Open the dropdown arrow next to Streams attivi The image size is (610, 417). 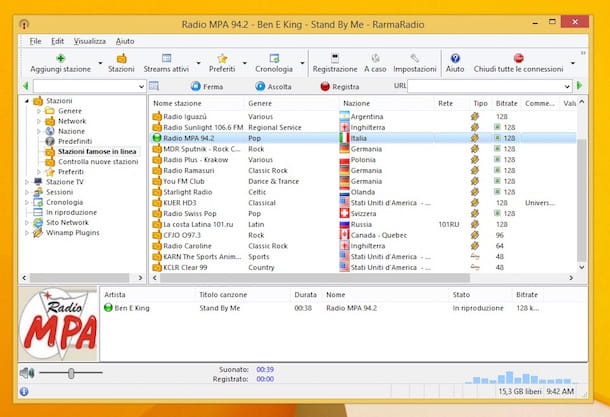click(198, 63)
